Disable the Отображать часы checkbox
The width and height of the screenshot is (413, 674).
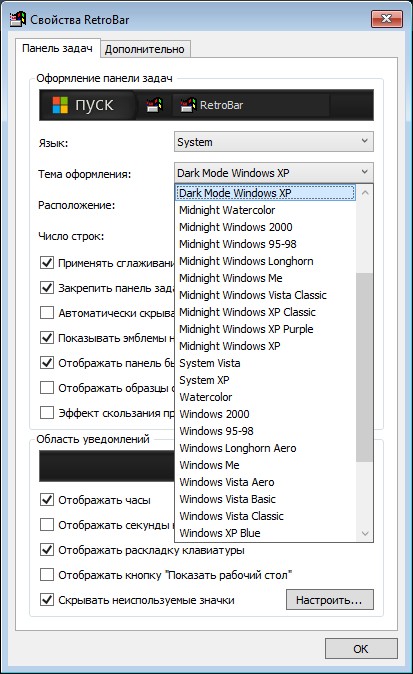click(47, 499)
